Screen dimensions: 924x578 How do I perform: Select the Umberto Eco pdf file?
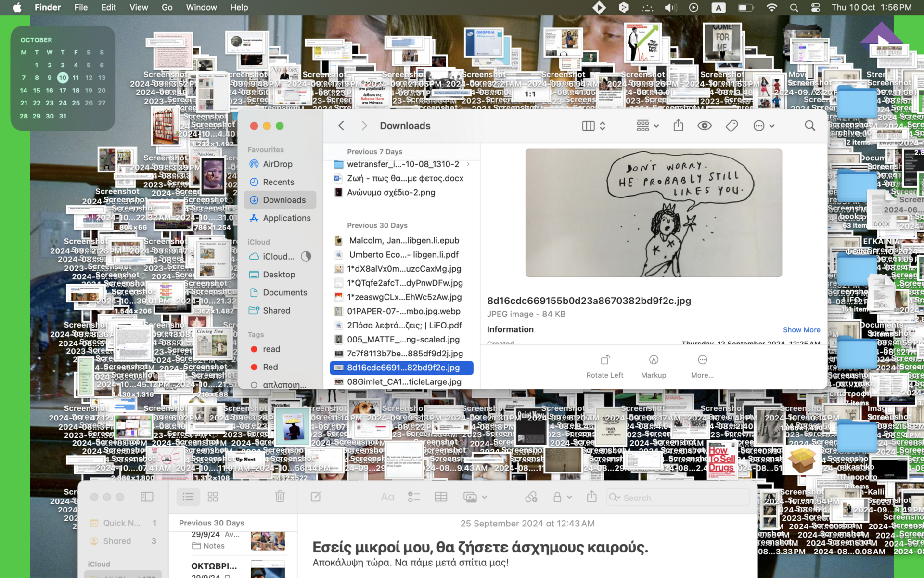401,254
